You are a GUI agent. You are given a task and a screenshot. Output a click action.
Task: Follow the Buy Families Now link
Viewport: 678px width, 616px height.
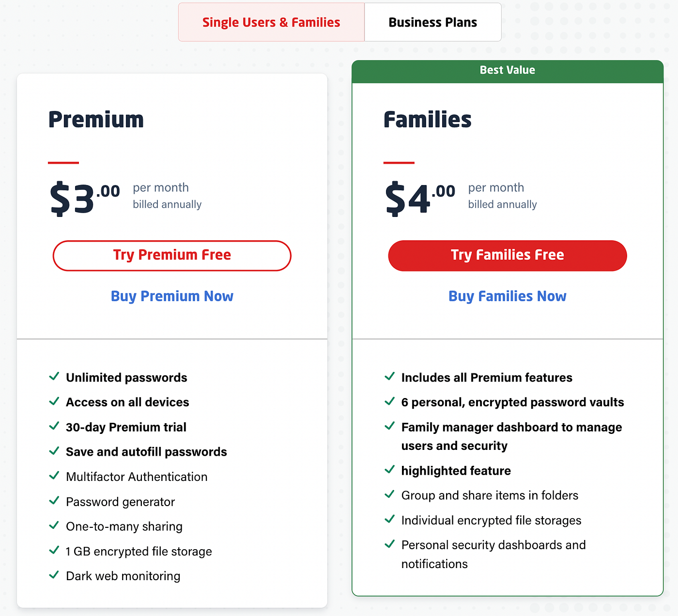tap(507, 296)
